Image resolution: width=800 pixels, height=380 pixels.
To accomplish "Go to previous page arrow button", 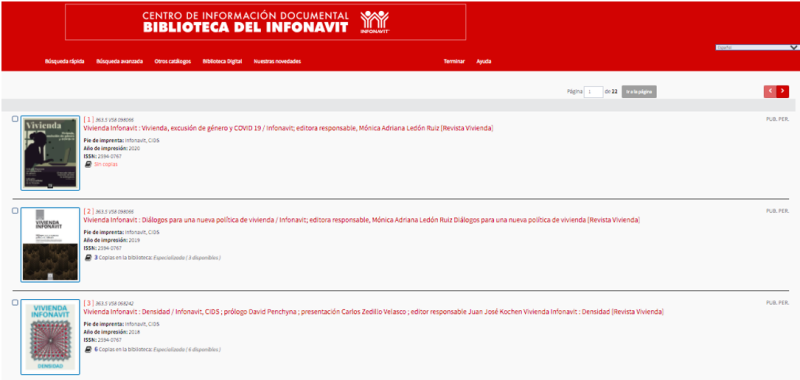I will (770, 91).
